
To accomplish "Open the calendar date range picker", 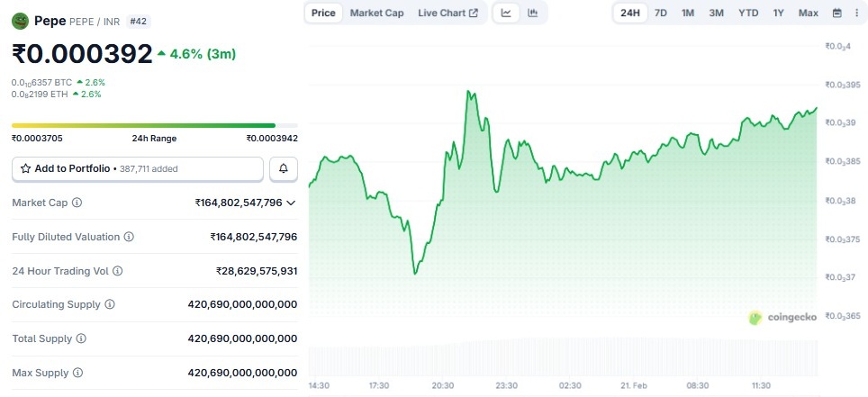I will 837,13.
